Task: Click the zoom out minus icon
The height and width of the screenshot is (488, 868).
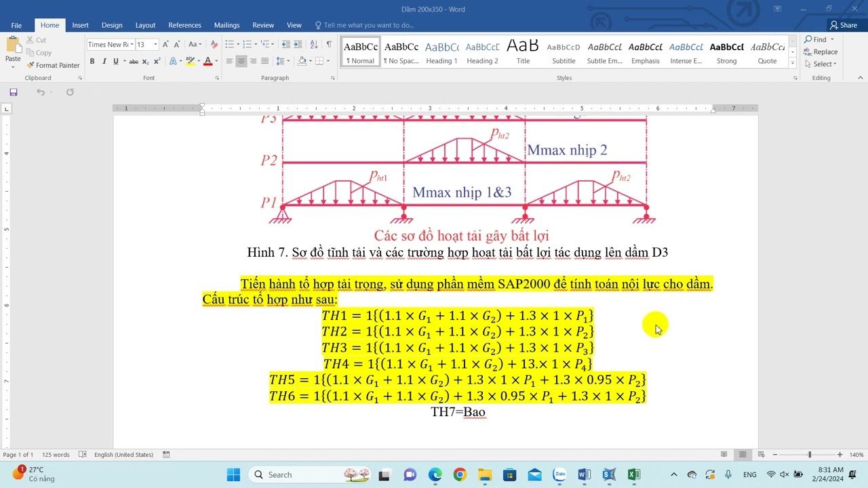Action: click(x=775, y=455)
